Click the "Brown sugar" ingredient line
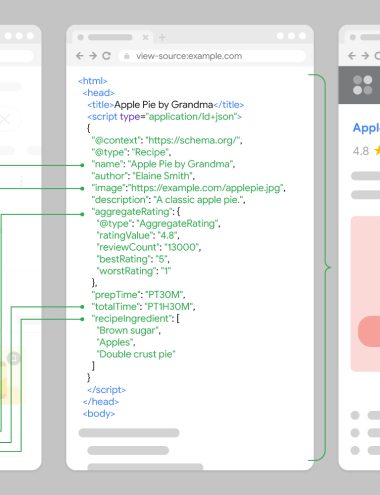The image size is (380, 495). click(129, 330)
